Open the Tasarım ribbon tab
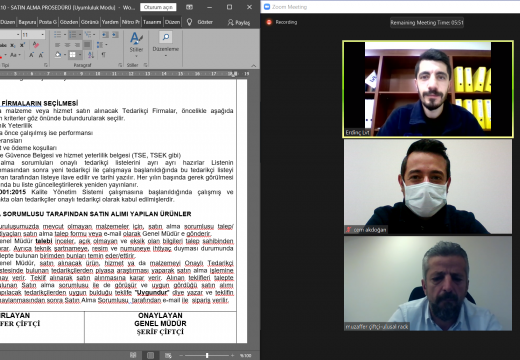The width and height of the screenshot is (520, 360). click(152, 22)
